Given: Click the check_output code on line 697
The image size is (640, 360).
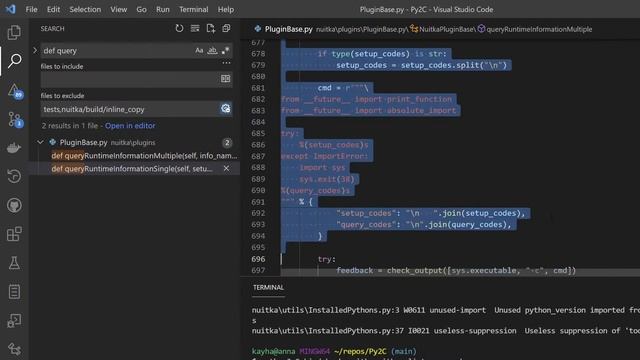Looking at the screenshot, I should (414, 270).
